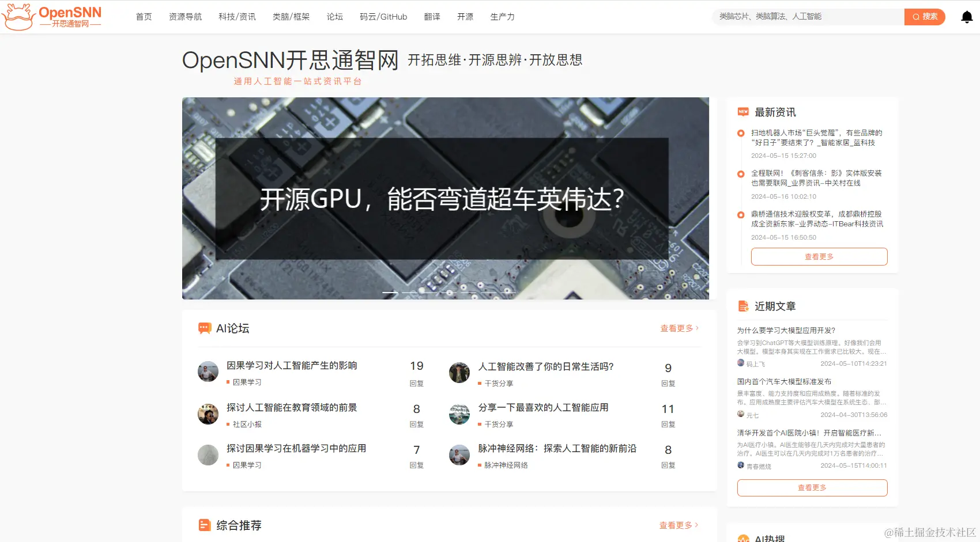Click the 开源GPU carousel banner image

point(446,198)
